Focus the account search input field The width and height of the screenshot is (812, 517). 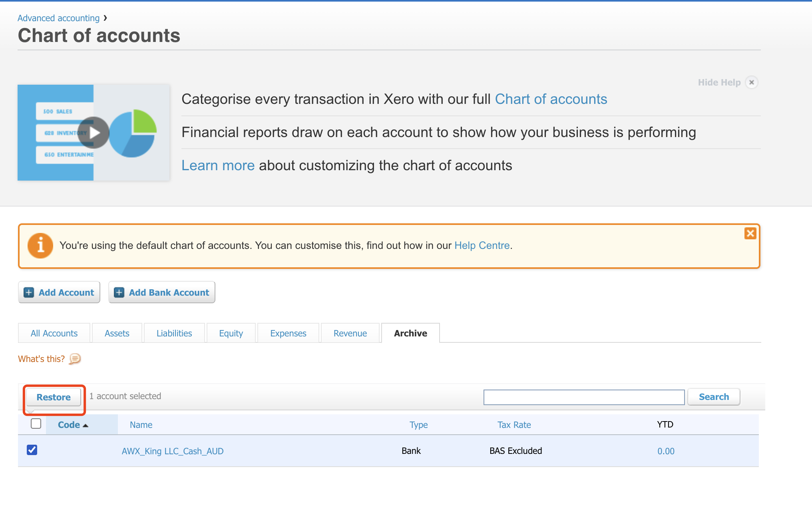pos(584,397)
